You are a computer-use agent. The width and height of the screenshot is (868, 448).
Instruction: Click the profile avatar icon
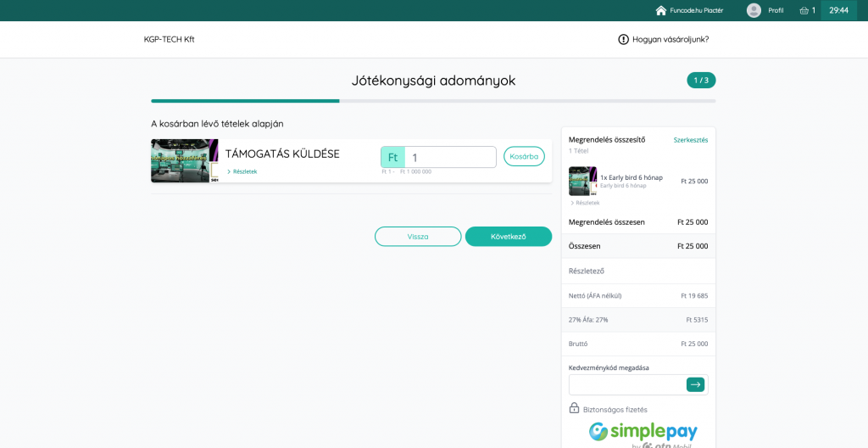(754, 10)
